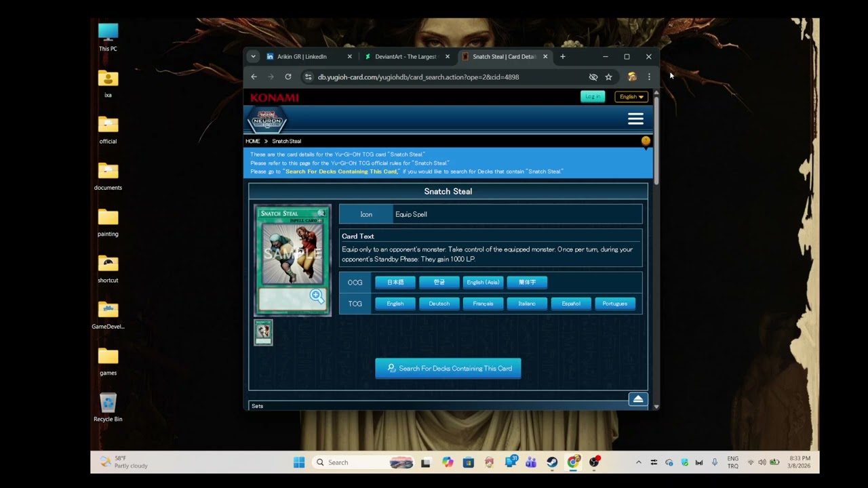Open Copilot from the taskbar

tap(447, 462)
